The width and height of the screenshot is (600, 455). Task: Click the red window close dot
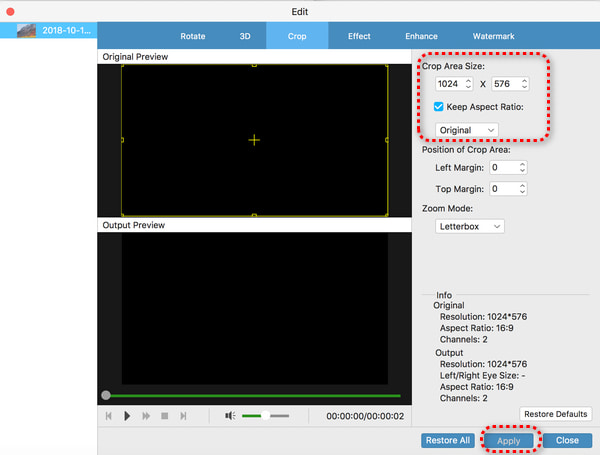click(10, 11)
